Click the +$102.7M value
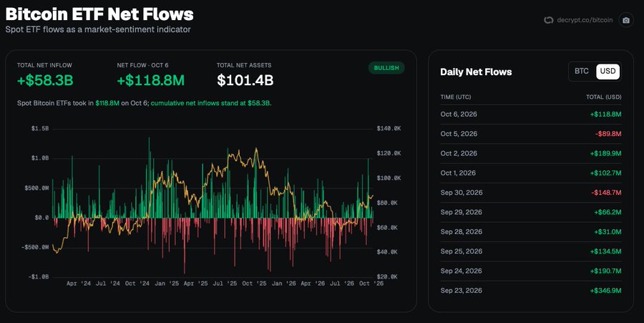Viewport: 644px width, 323px height. tap(606, 173)
